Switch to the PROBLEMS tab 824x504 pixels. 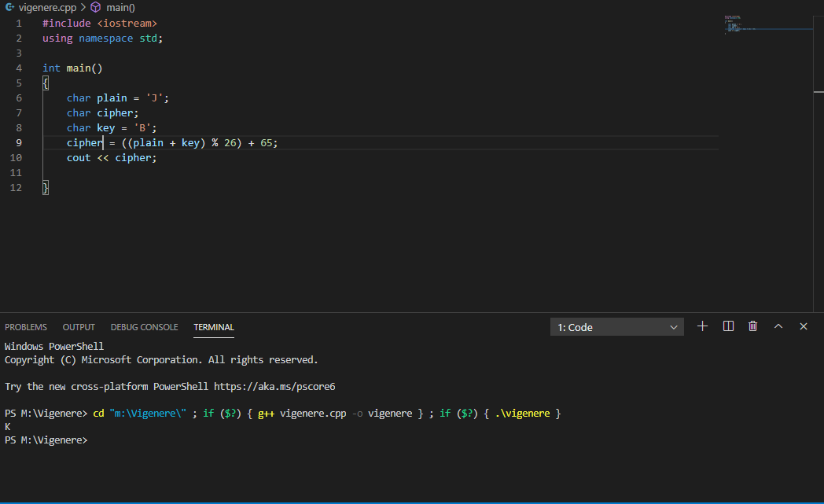(x=26, y=326)
